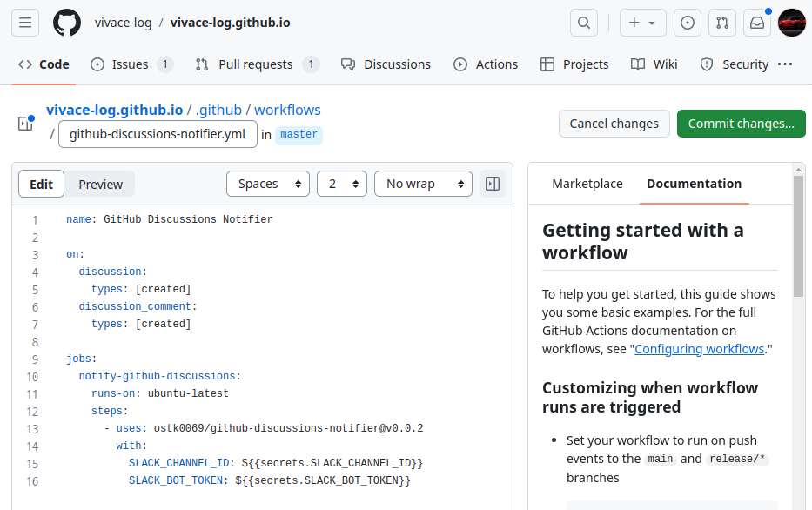812x510 pixels.
Task: Toggle the editor side panel icon
Action: (493, 184)
